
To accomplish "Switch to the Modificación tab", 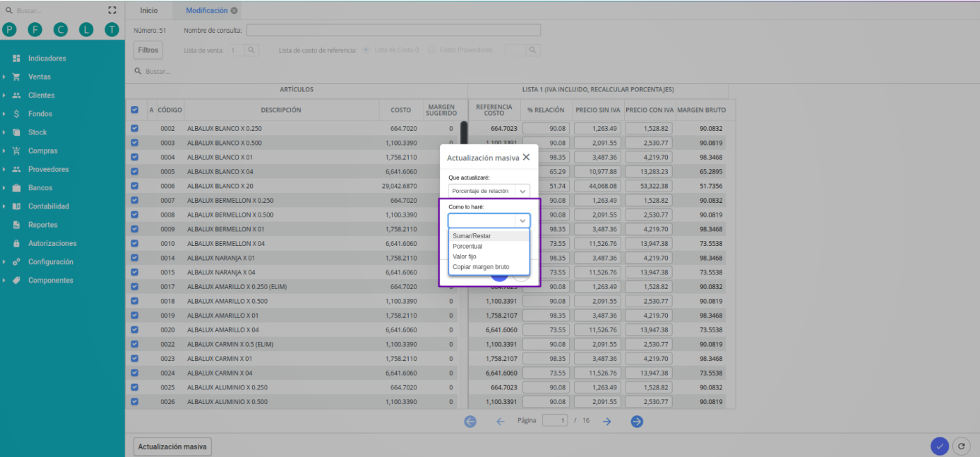I will pos(206,10).
